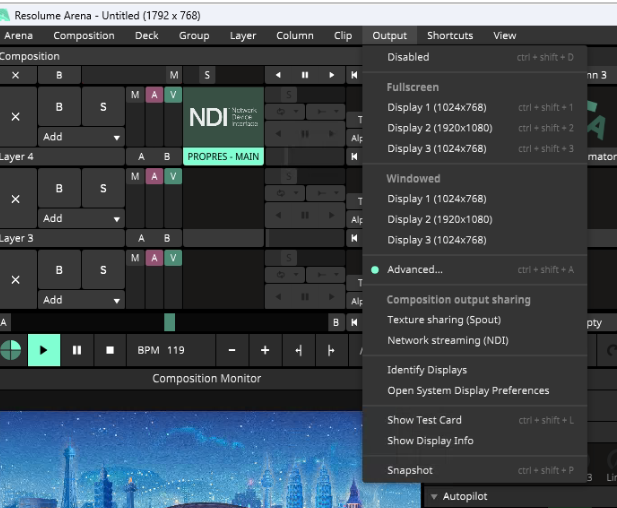The image size is (617, 508).
Task: Open the Arena menu
Action: (x=18, y=35)
